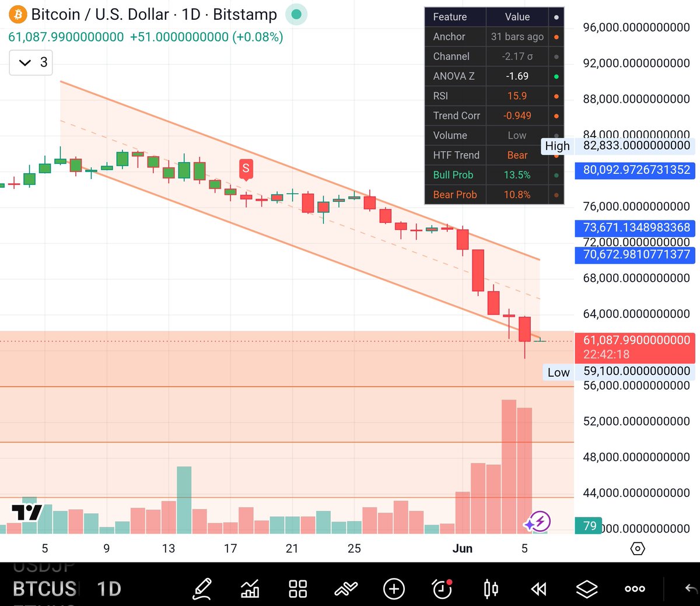Open the 1D interval selector
The image size is (700, 606).
point(109,589)
